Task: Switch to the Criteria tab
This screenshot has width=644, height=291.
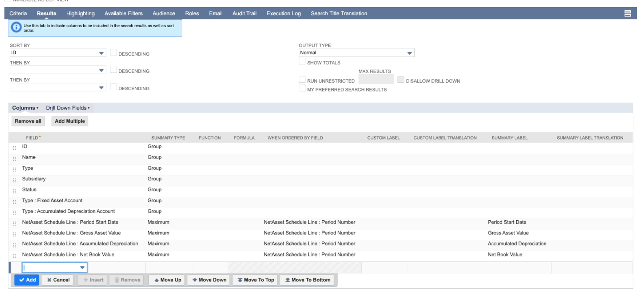Action: [x=18, y=13]
